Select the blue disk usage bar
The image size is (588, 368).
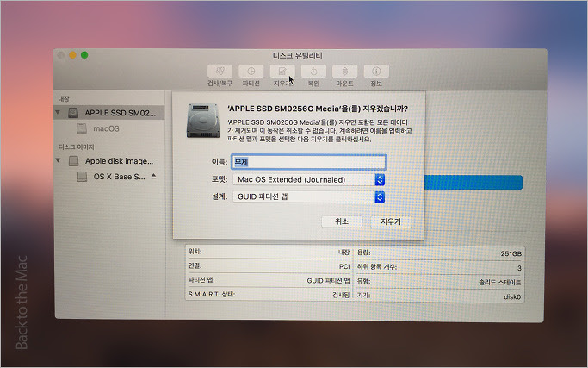click(473, 182)
